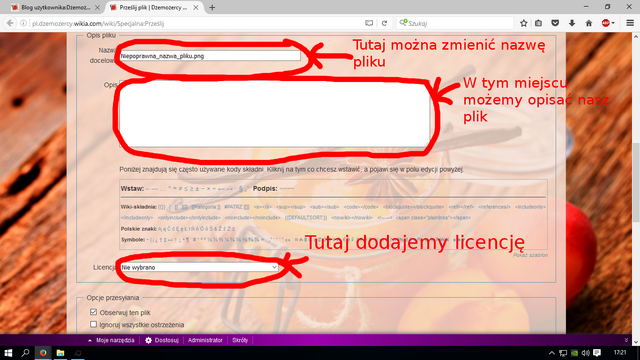Insert the #PATRZ redirect syntax

coord(237,207)
